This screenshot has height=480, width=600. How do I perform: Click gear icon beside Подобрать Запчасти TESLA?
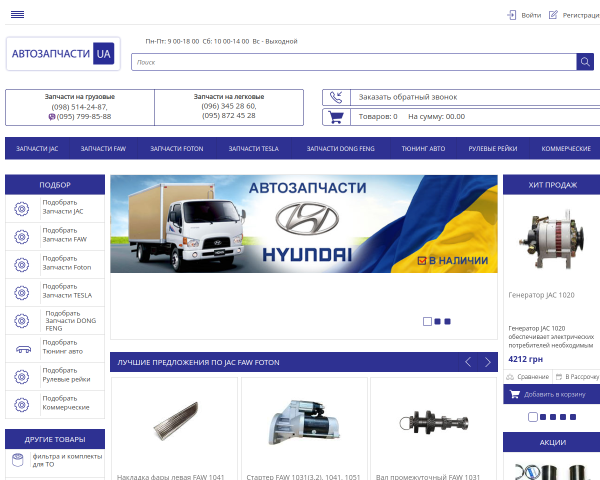tap(22, 293)
